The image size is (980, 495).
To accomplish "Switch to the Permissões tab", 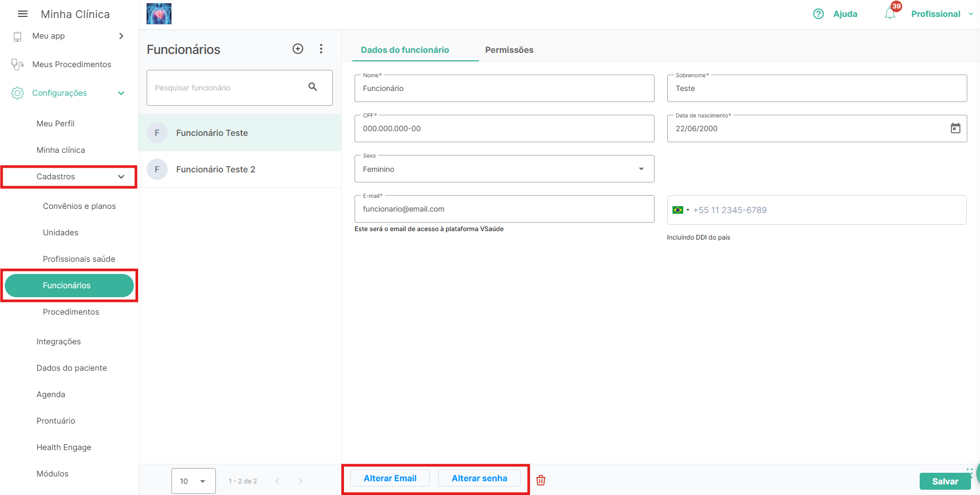I will (x=509, y=50).
